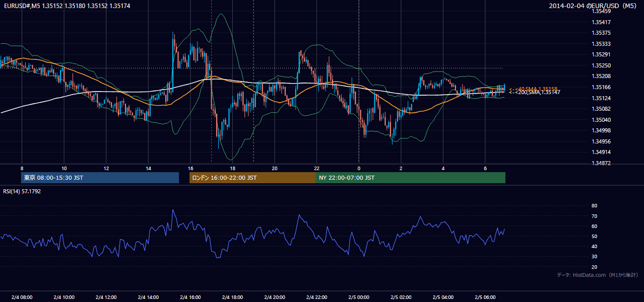
Task: Click price axis label 1.35291
Action: click(602, 54)
